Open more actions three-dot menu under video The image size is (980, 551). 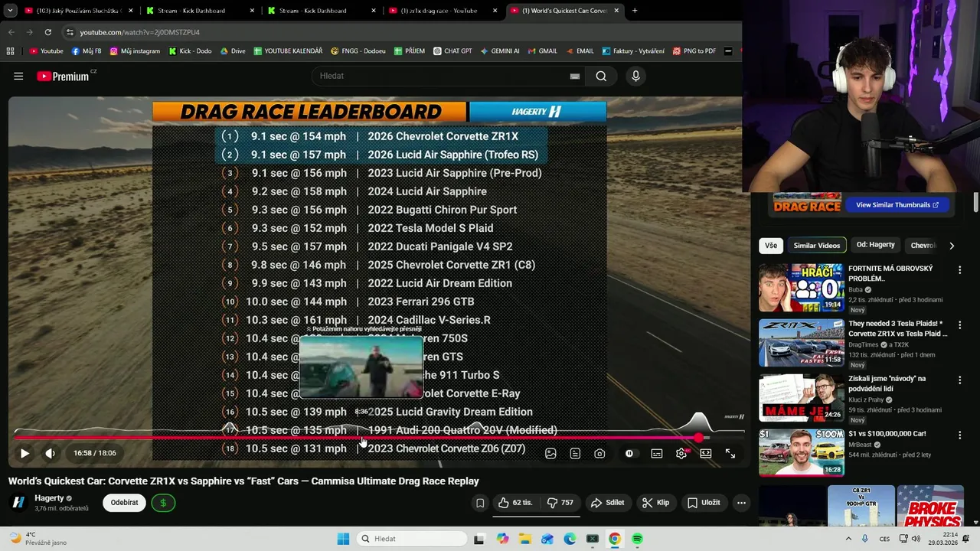(x=741, y=503)
